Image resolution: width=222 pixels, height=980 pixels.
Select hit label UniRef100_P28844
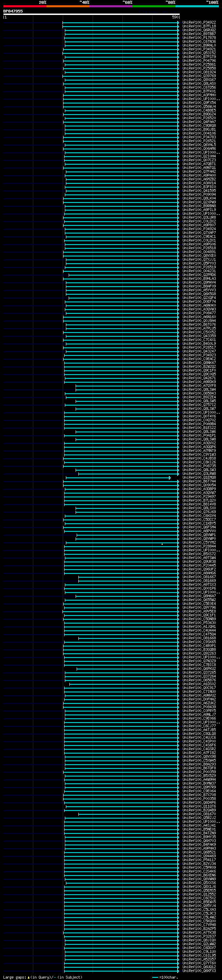pyautogui.click(x=199, y=546)
